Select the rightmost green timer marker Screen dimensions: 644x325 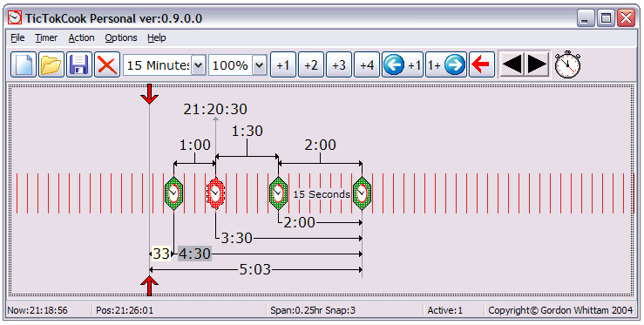click(362, 193)
